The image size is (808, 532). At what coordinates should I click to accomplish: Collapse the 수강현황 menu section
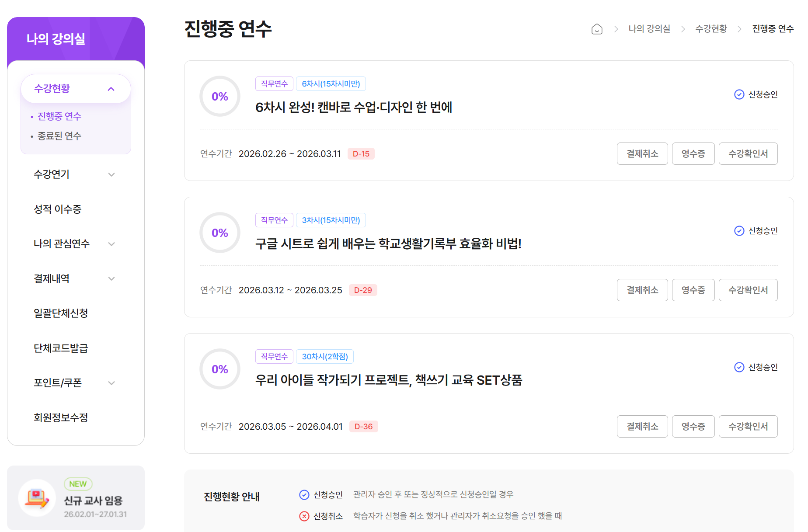tap(111, 89)
